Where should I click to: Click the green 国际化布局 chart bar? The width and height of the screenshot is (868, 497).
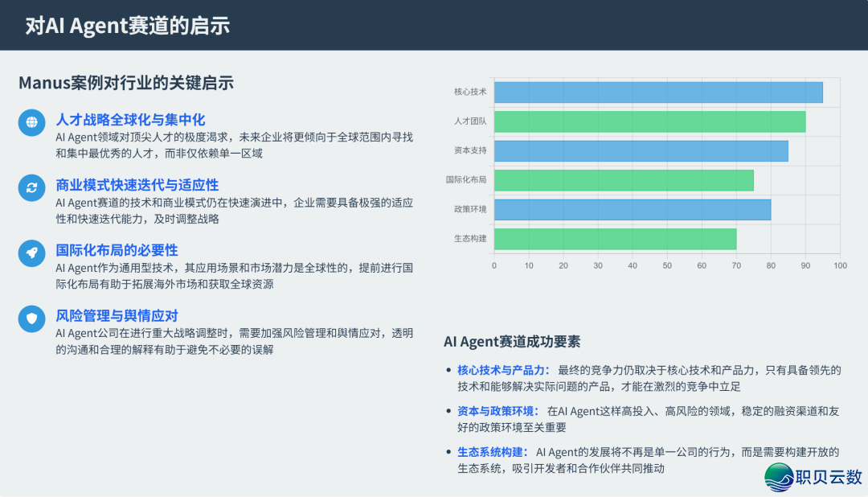(x=623, y=180)
